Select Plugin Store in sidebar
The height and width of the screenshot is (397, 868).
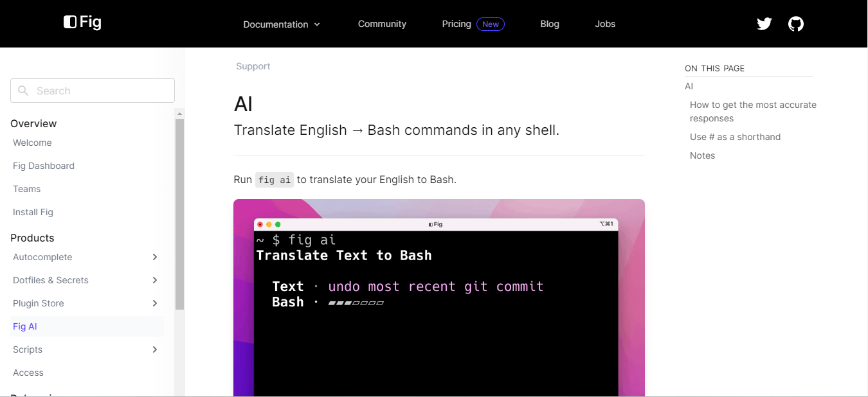tap(39, 303)
